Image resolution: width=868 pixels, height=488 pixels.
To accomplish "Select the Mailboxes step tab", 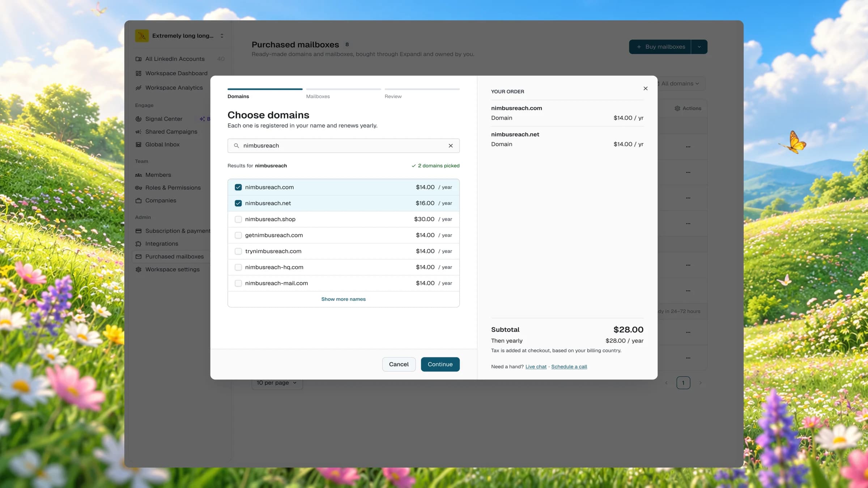I will tap(343, 94).
